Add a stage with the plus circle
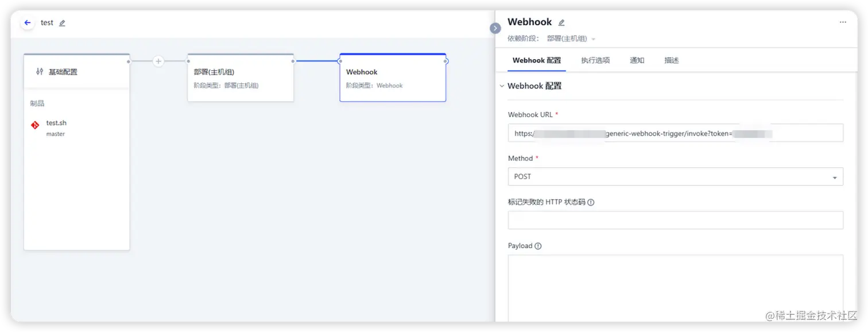The width and height of the screenshot is (868, 332). coord(158,61)
